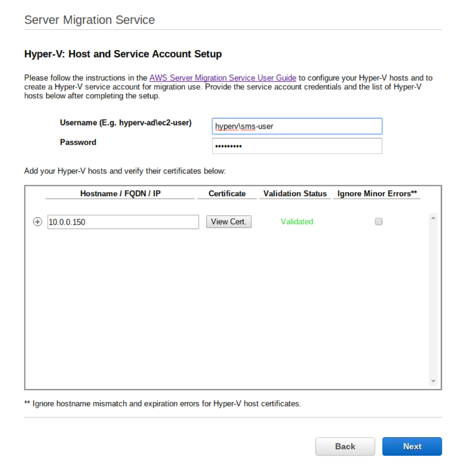Click the green Validated status text

[297, 222]
